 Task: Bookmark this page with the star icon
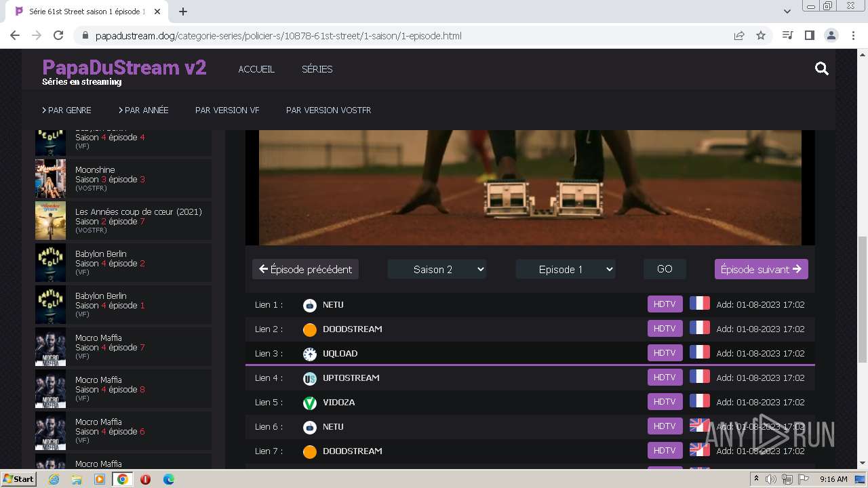pyautogui.click(x=761, y=35)
